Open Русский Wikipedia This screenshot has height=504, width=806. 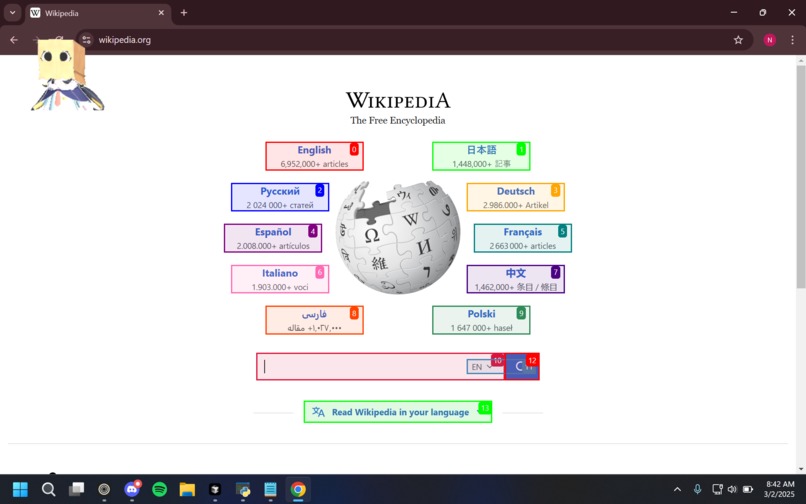pyautogui.click(x=280, y=197)
